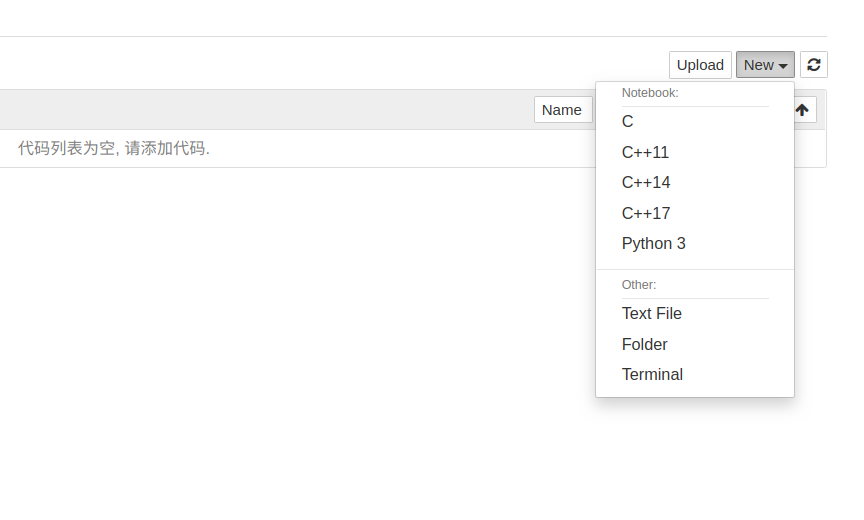The image size is (864, 520).
Task: Click the Notebook: section header
Action: coord(650,93)
